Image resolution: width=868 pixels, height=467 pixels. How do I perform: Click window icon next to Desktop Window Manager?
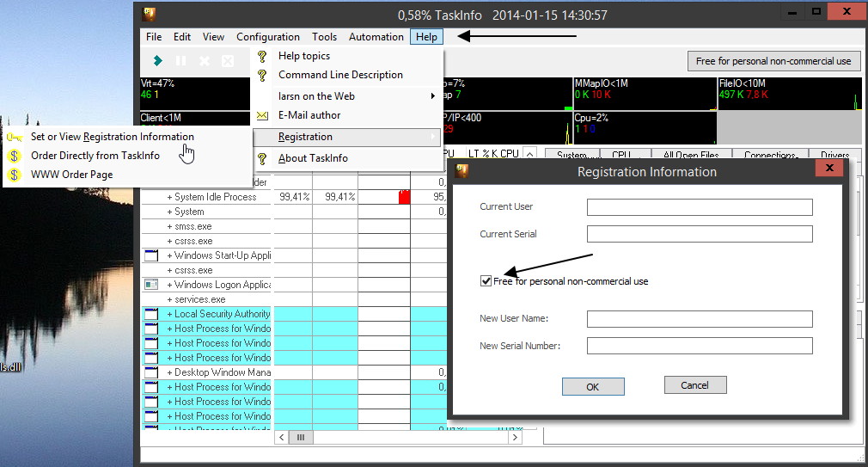[151, 372]
